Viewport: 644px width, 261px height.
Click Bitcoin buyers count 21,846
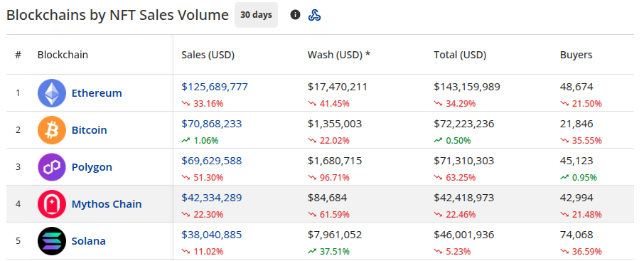[x=576, y=124]
